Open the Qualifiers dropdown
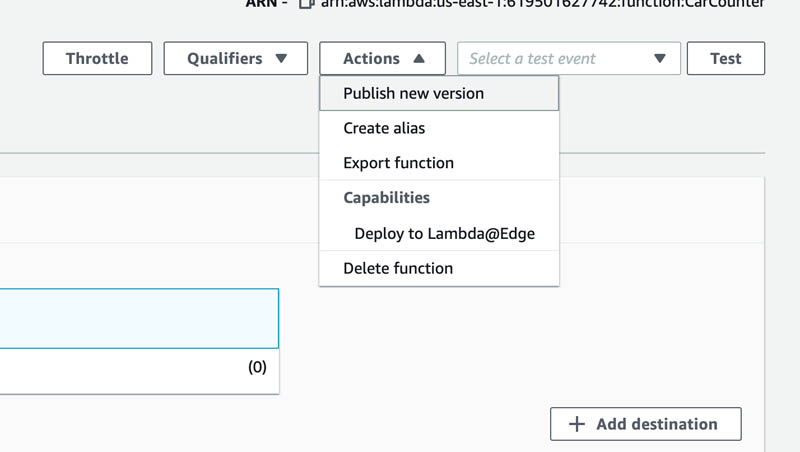 [x=236, y=58]
